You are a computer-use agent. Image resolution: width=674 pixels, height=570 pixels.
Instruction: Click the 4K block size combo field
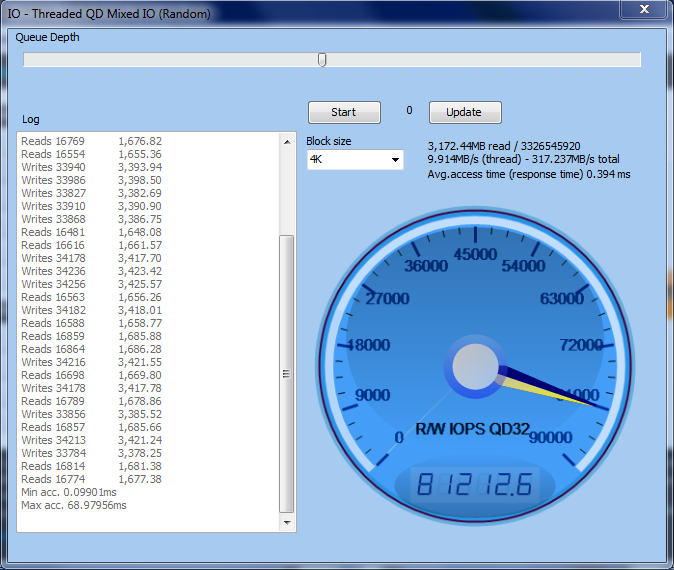347,160
